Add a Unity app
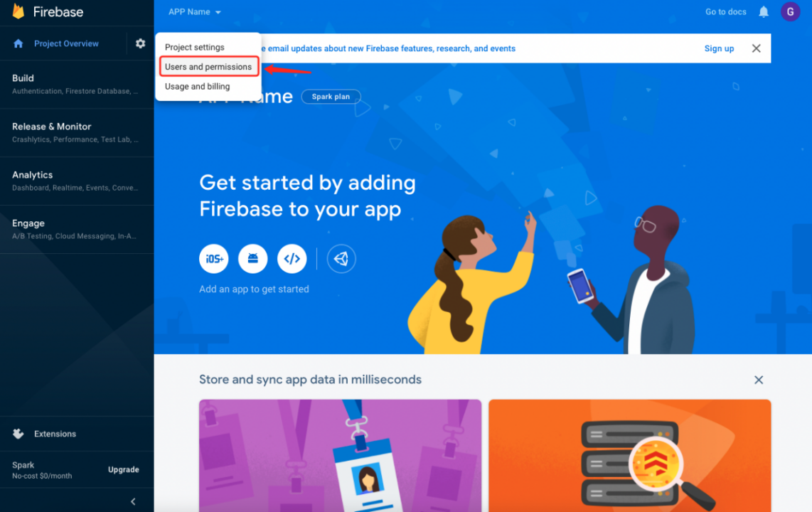 (341, 258)
